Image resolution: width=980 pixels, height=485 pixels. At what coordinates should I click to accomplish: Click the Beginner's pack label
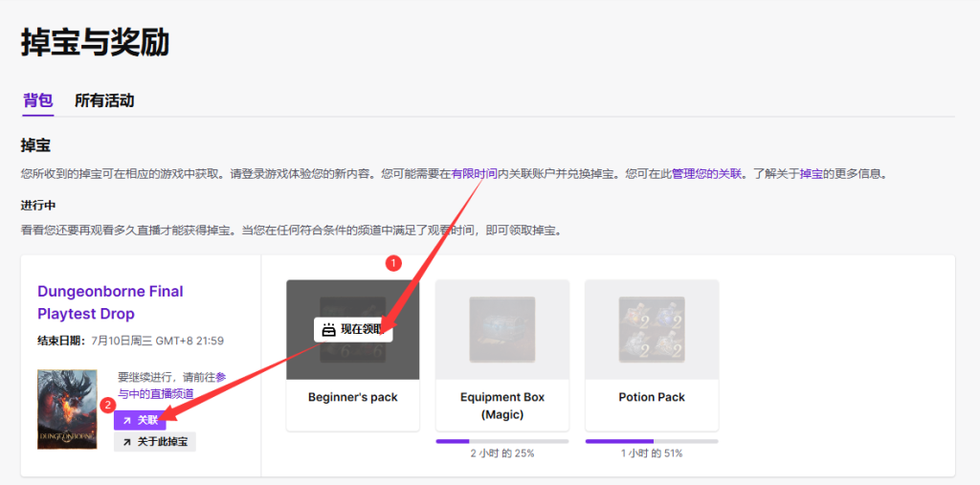[x=352, y=397]
